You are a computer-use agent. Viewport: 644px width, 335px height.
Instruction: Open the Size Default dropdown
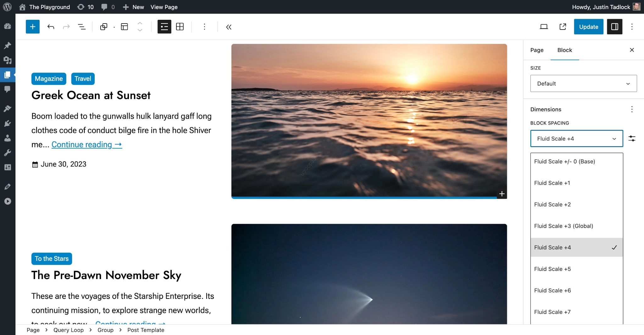[583, 83]
